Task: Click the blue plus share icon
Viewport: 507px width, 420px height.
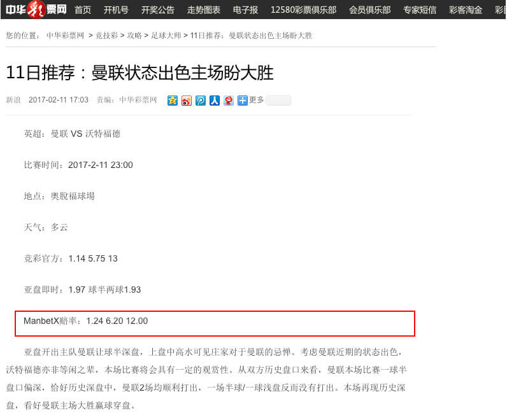Action: pyautogui.click(x=243, y=101)
